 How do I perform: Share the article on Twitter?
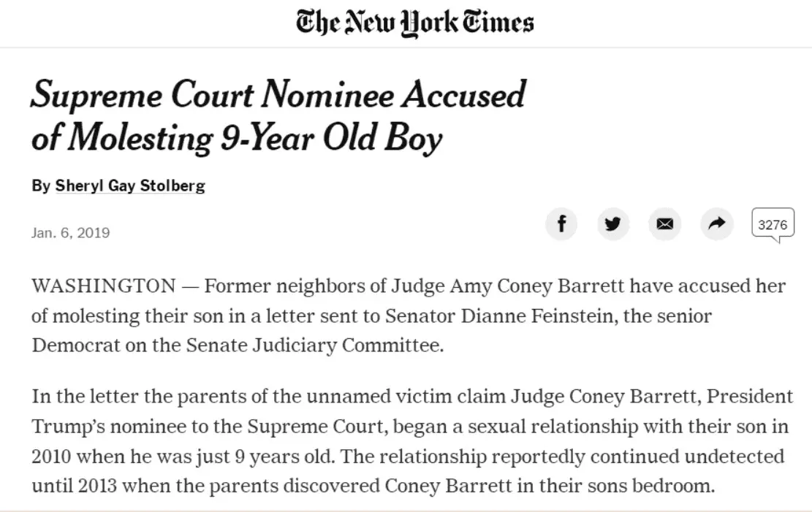[x=612, y=223]
